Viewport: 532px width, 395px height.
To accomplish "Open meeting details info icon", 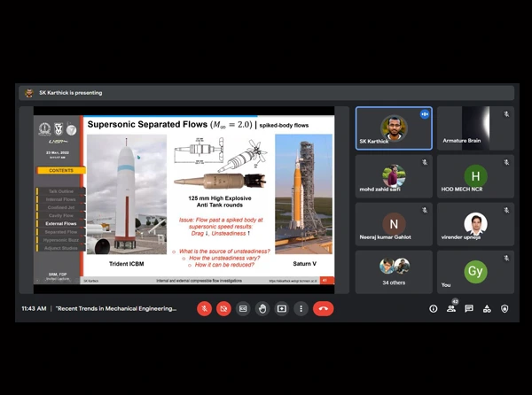I will (434, 308).
